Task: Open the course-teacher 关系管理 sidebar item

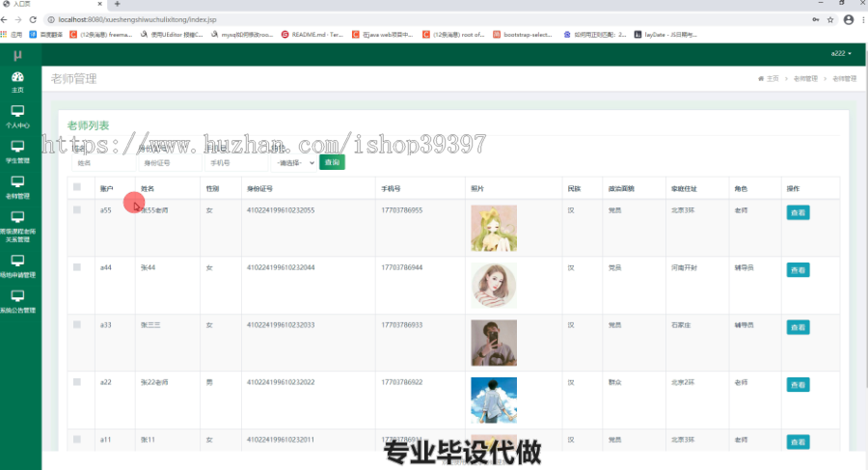Action: [17, 227]
